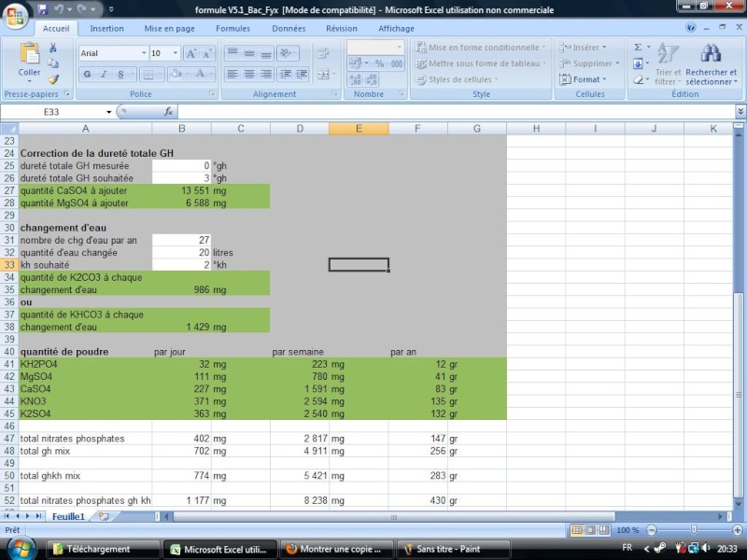The width and height of the screenshot is (747, 560).
Task: Save the workbook from quick access toolbar
Action: click(43, 9)
